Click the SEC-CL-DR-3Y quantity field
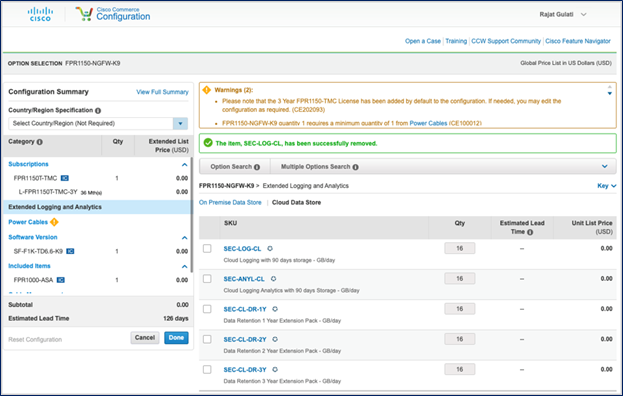The width and height of the screenshot is (623, 396). (x=460, y=369)
